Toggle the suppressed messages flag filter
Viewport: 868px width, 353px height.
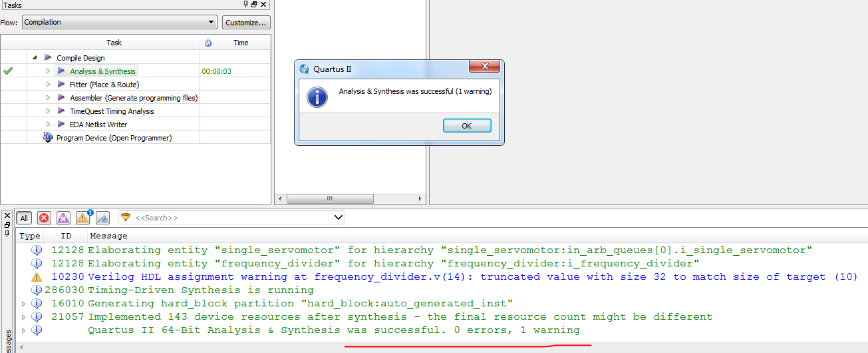tap(102, 218)
